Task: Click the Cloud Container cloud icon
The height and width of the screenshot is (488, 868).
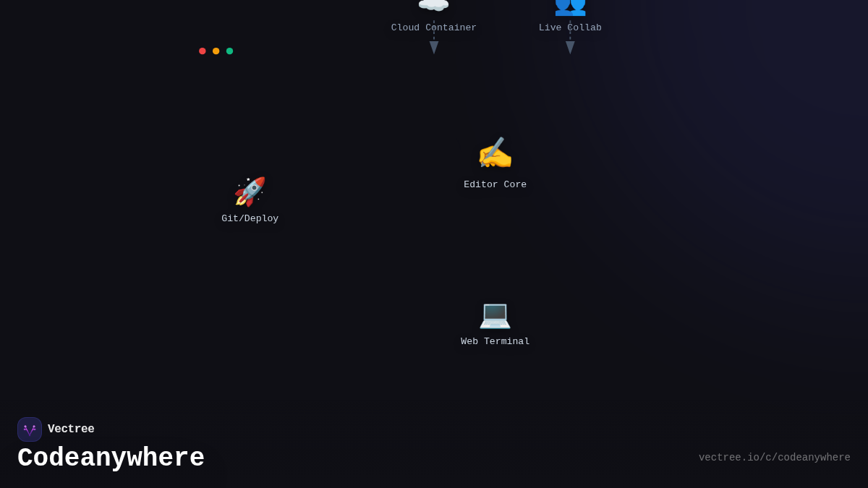Action: click(x=433, y=6)
